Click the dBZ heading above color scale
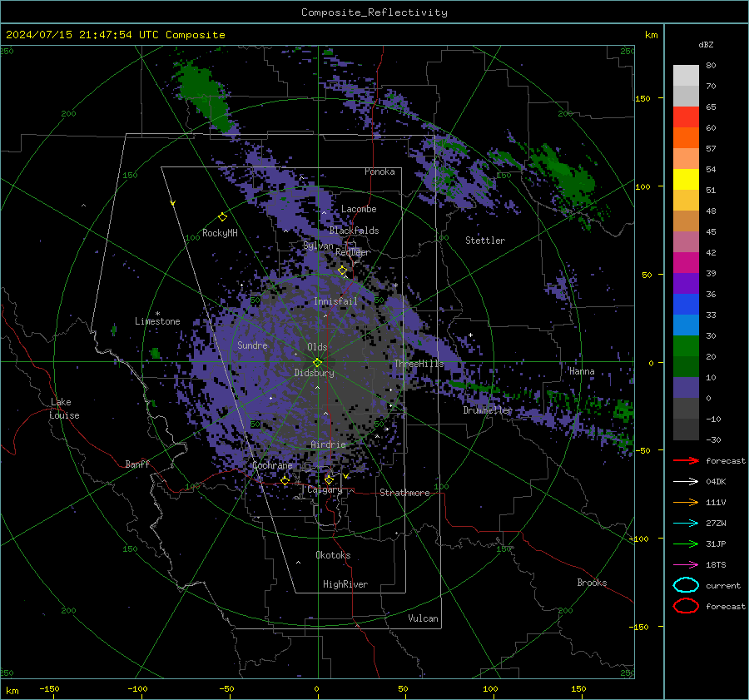Image resolution: width=749 pixels, height=700 pixels. tap(706, 44)
